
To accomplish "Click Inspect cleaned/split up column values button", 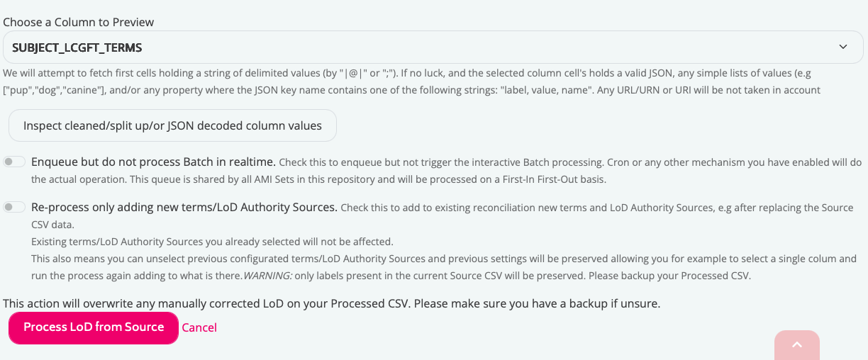I will 172,126.
